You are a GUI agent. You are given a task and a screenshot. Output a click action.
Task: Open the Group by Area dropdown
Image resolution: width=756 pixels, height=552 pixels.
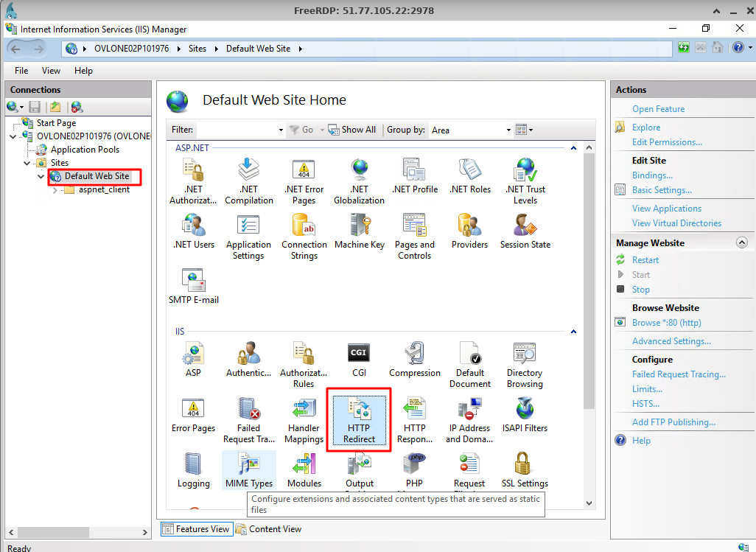pos(507,130)
